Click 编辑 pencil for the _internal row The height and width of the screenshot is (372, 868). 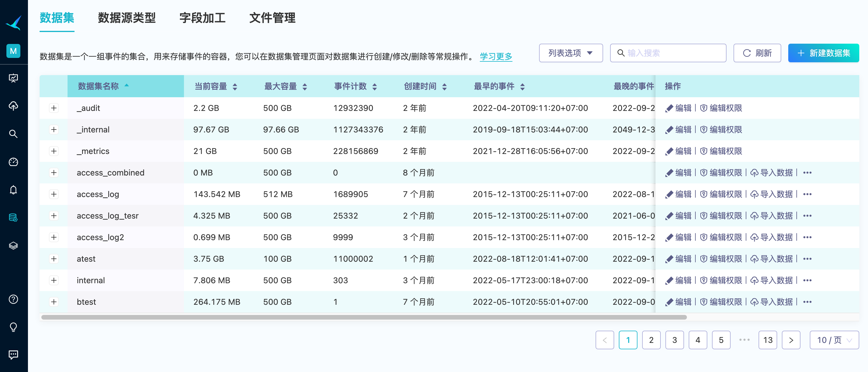tap(678, 130)
